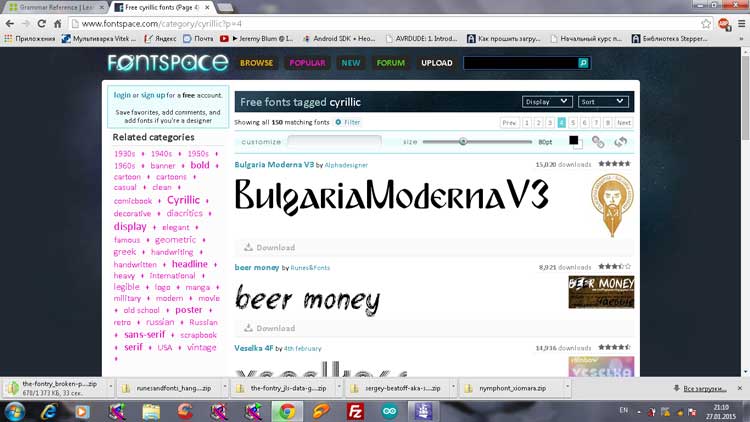The height and width of the screenshot is (422, 750).
Task: Open menu arrow for the-fontry_jls-data download
Action: click(339, 386)
